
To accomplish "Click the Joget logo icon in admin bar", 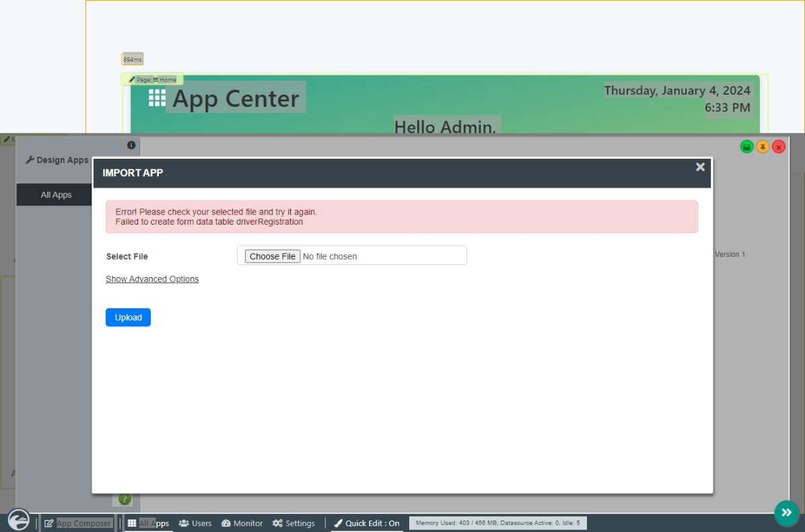I will 18,519.
